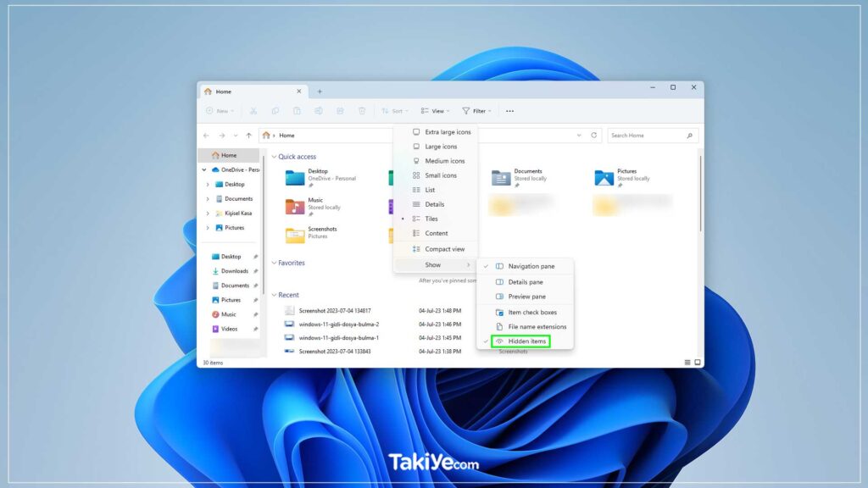Click the Paste clipboard icon in the toolbar

click(297, 111)
